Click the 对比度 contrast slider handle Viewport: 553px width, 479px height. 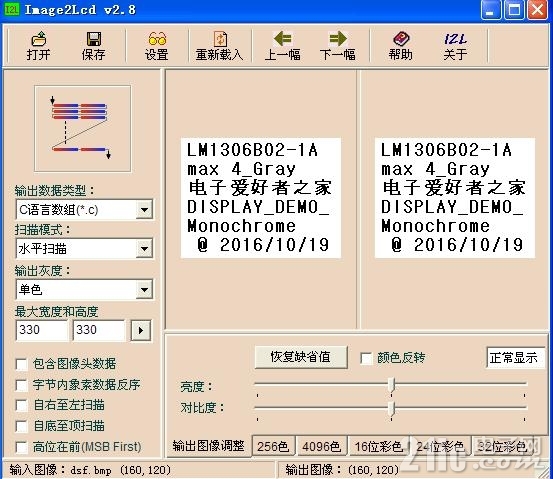[391, 408]
